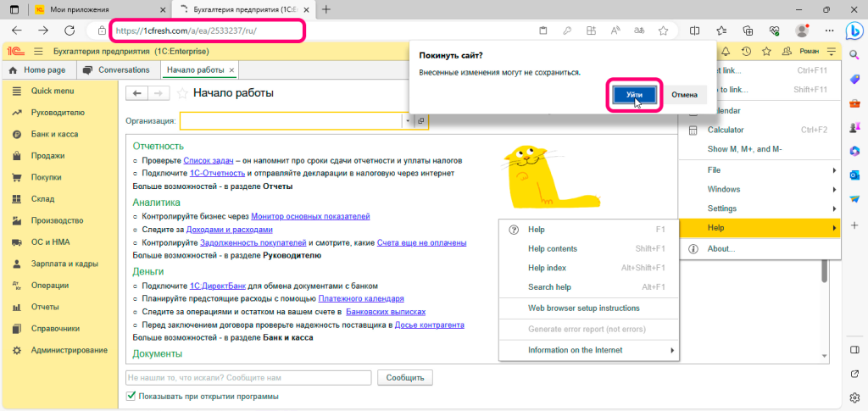Expand Организация dropdown arrow
Screen dimensions: 868x411
408,120
